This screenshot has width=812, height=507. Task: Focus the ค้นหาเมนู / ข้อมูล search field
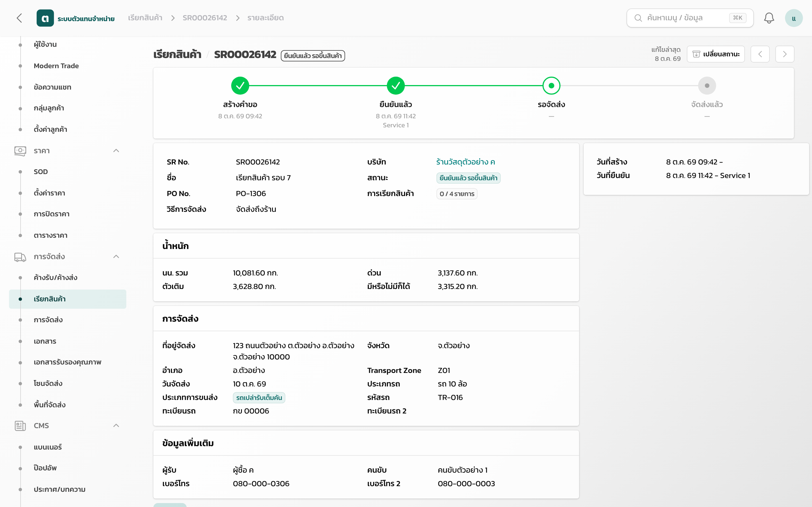click(690, 18)
